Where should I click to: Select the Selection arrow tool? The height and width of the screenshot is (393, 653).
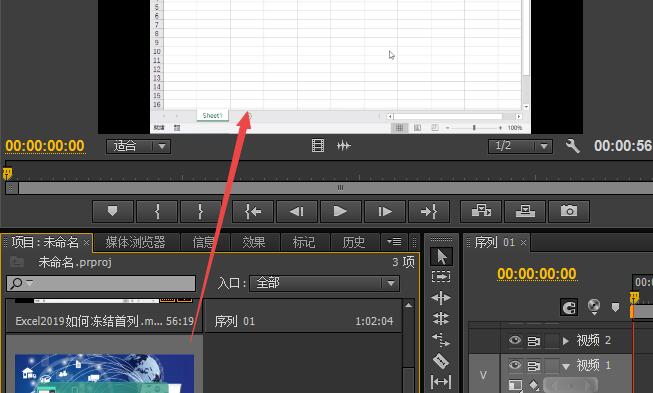(x=441, y=256)
